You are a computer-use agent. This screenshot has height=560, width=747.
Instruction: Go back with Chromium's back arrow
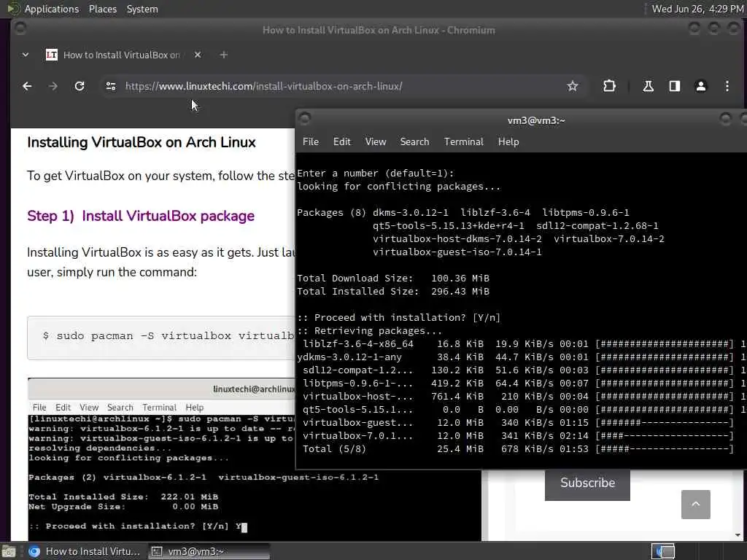point(27,86)
